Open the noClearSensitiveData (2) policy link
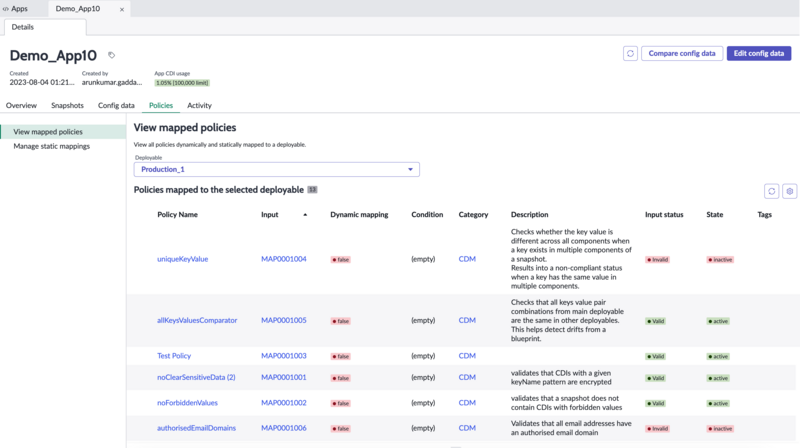The image size is (800, 448). tap(196, 378)
